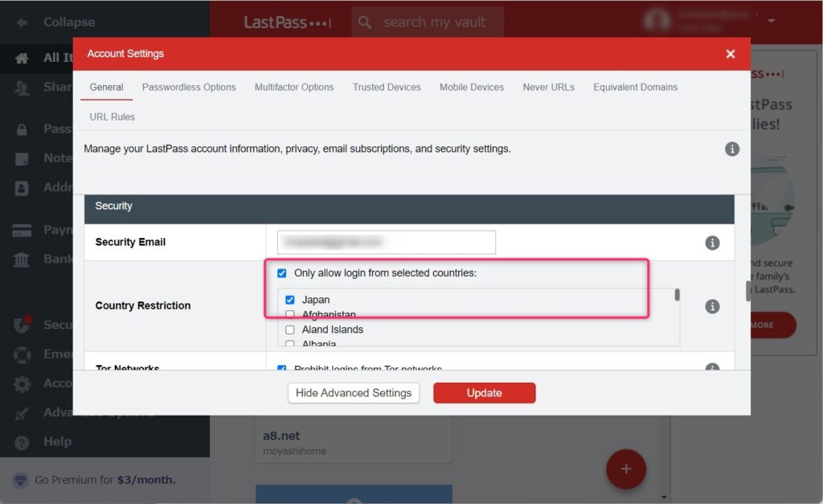This screenshot has height=504, width=823.
Task: Open the account dropdown arrow at top right
Action: click(x=772, y=21)
